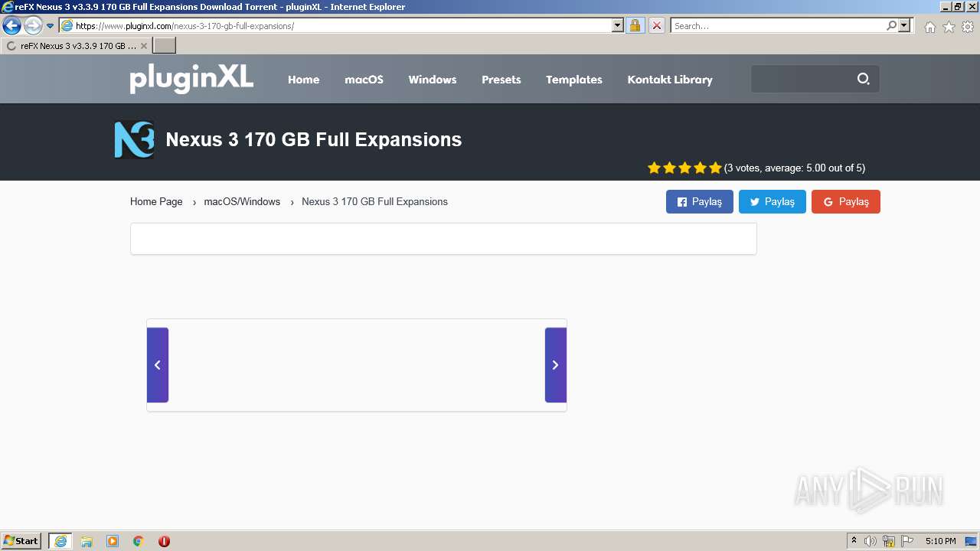Click the network tray icon
The image size is (980, 551).
pos(889,541)
